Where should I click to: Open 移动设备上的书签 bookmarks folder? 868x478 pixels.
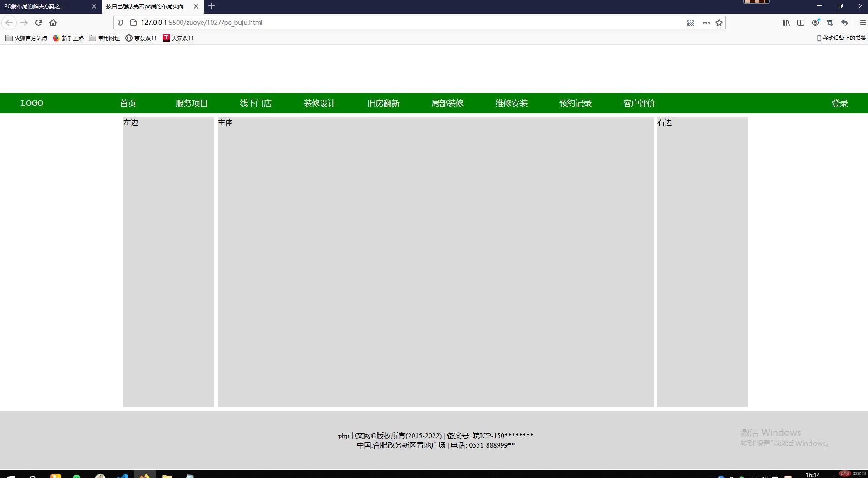[841, 38]
